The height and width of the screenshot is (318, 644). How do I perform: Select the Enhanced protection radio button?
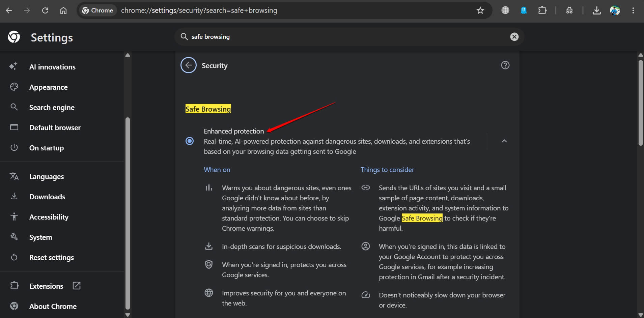click(x=190, y=141)
